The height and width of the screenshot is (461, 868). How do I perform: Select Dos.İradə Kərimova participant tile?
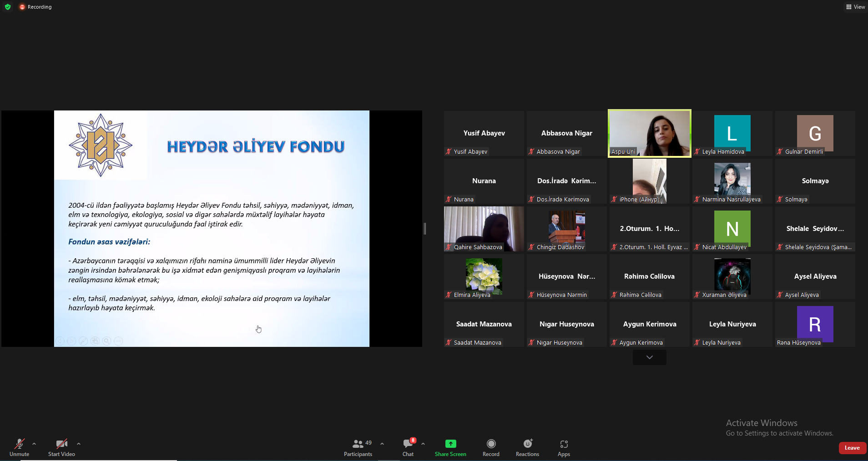pos(566,181)
